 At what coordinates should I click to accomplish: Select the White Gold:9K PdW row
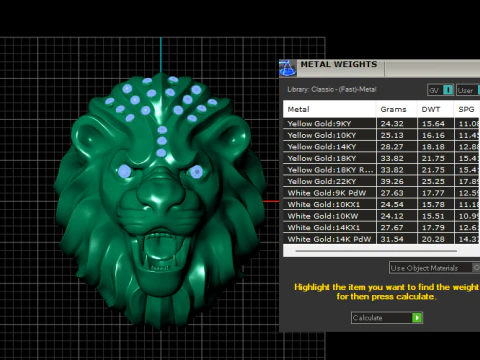tap(381, 193)
